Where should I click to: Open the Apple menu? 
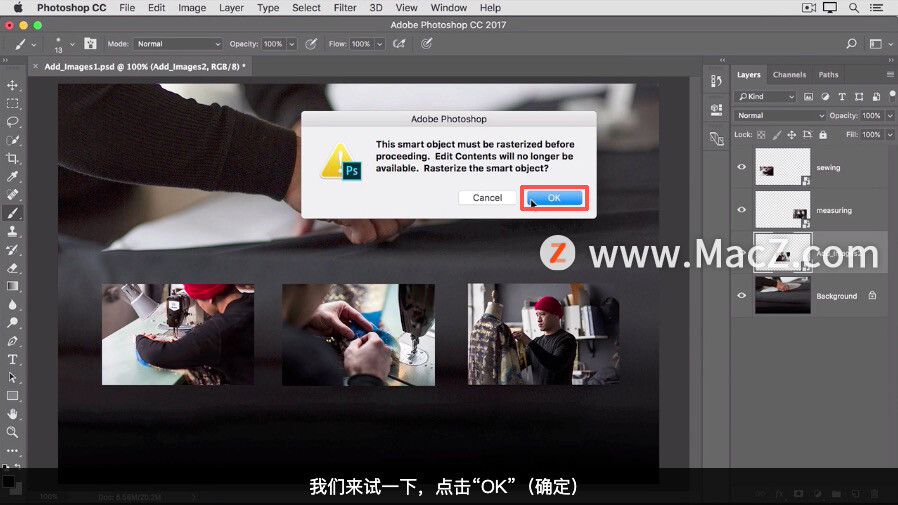click(x=18, y=8)
